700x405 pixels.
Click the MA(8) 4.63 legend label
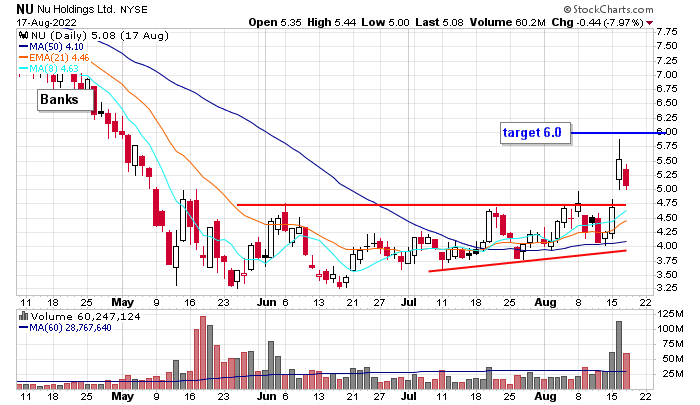click(x=54, y=69)
